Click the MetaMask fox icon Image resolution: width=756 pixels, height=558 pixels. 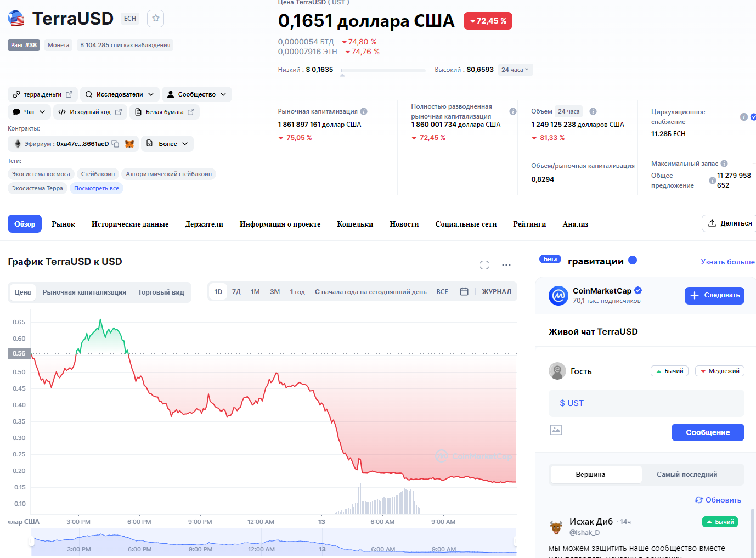[129, 144]
